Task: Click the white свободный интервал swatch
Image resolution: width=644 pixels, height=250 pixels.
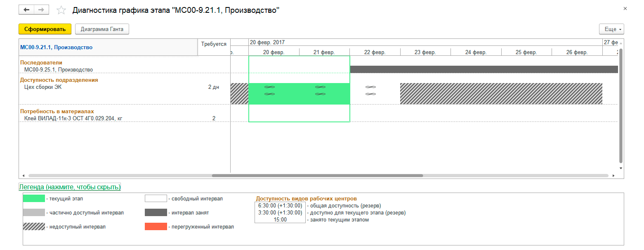Action: point(156,198)
